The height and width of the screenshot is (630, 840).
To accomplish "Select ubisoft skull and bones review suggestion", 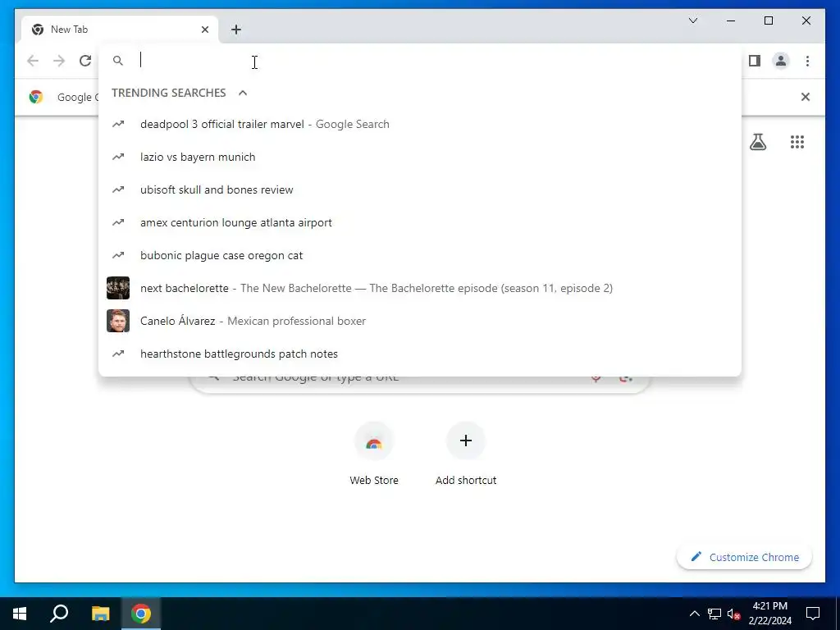I will 420,189.
